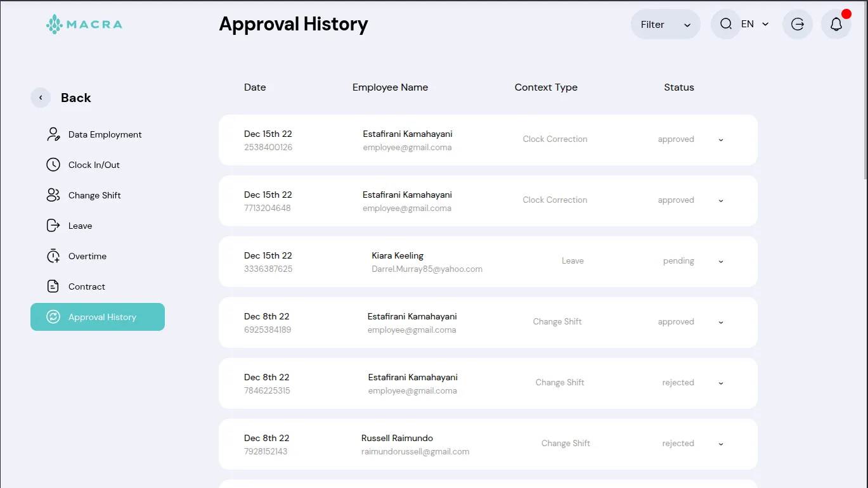Image resolution: width=868 pixels, height=488 pixels.
Task: Open the Filter dropdown
Action: point(665,25)
